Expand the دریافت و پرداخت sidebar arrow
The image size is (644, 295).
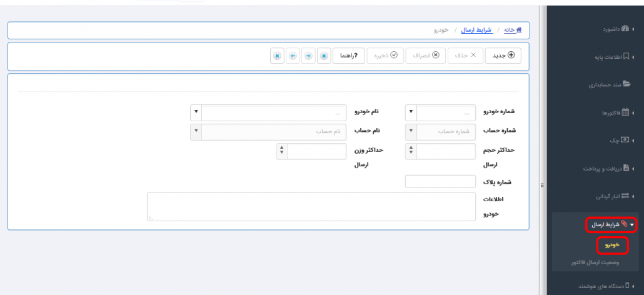click(633, 168)
